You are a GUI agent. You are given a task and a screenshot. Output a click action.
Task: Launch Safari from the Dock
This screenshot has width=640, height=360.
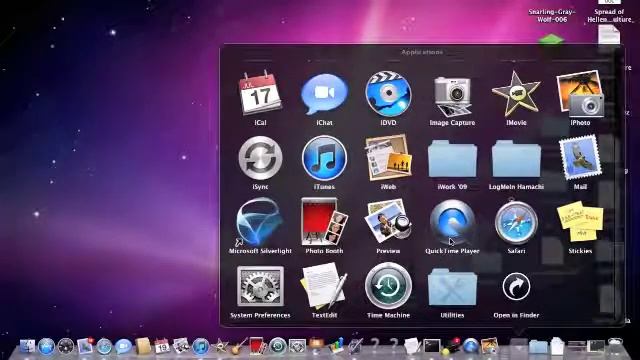[104, 346]
